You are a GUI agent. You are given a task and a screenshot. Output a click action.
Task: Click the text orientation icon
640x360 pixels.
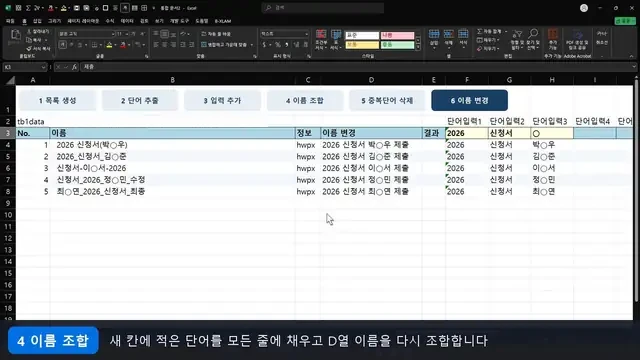[183, 33]
